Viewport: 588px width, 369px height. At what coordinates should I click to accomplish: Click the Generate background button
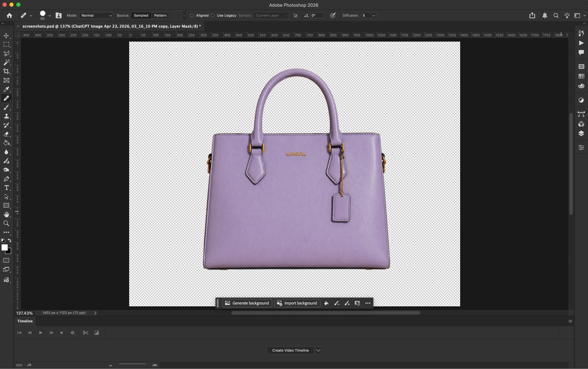pyautogui.click(x=247, y=303)
